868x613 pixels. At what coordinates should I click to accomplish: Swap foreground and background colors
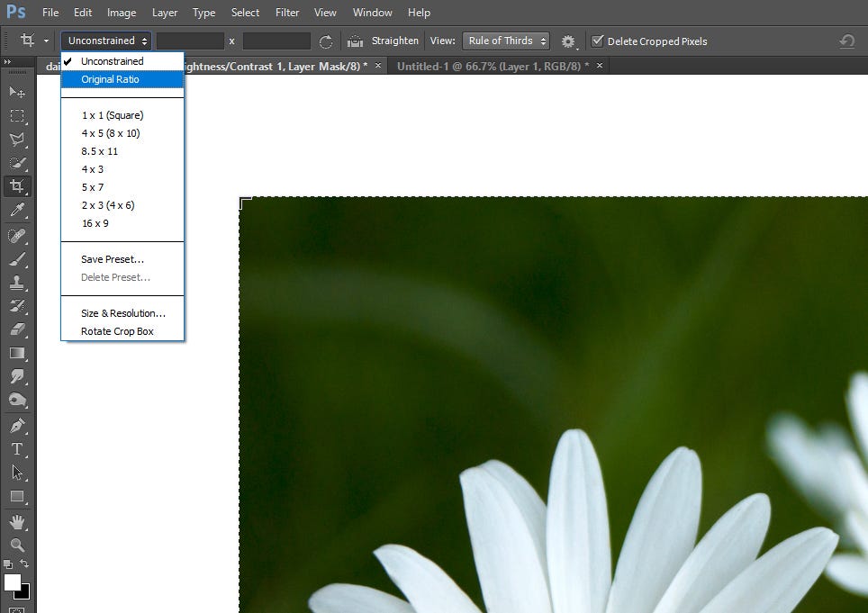click(x=25, y=563)
